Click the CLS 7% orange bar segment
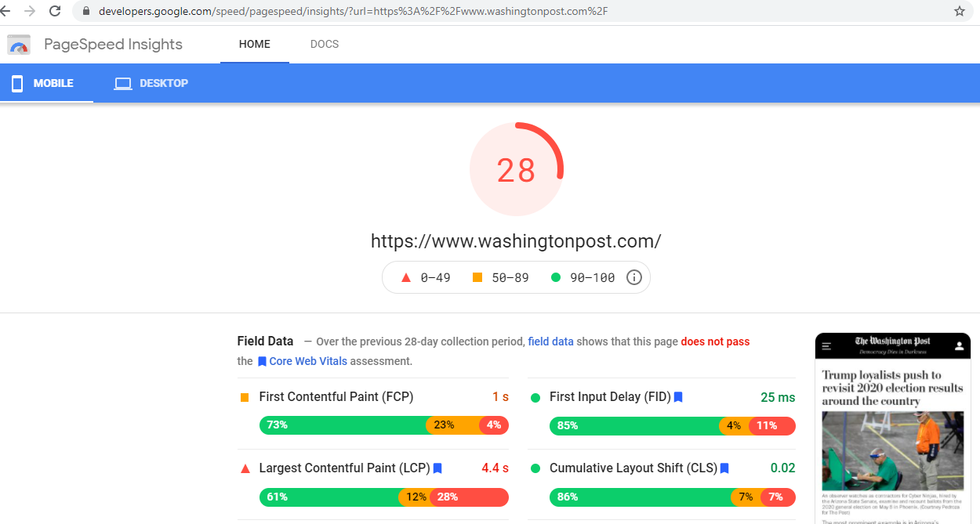Screen dimensions: 980x524 click(744, 497)
